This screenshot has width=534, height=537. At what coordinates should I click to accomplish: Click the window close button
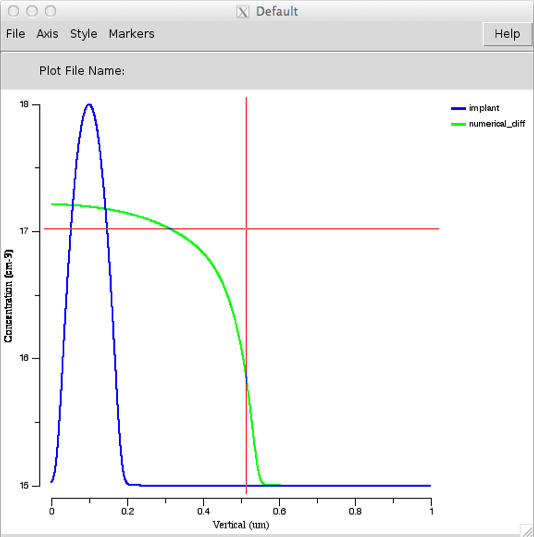click(x=13, y=11)
